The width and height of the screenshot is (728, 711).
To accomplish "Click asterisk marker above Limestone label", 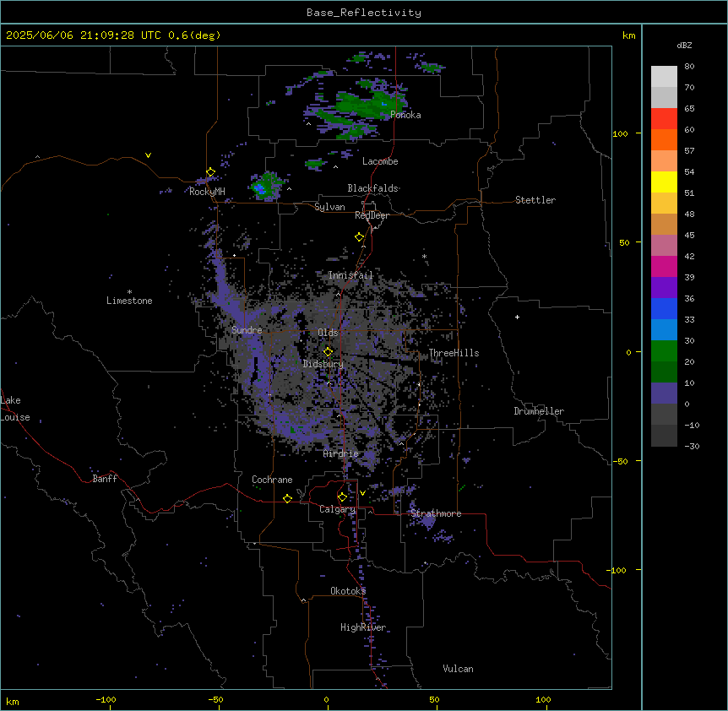I will pyautogui.click(x=129, y=292).
